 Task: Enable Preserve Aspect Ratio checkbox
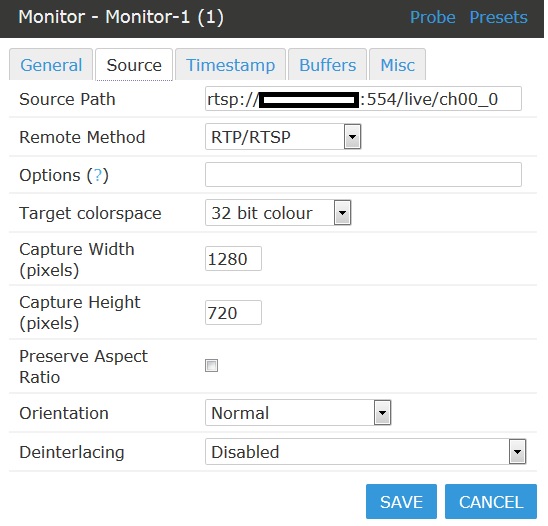(x=211, y=366)
